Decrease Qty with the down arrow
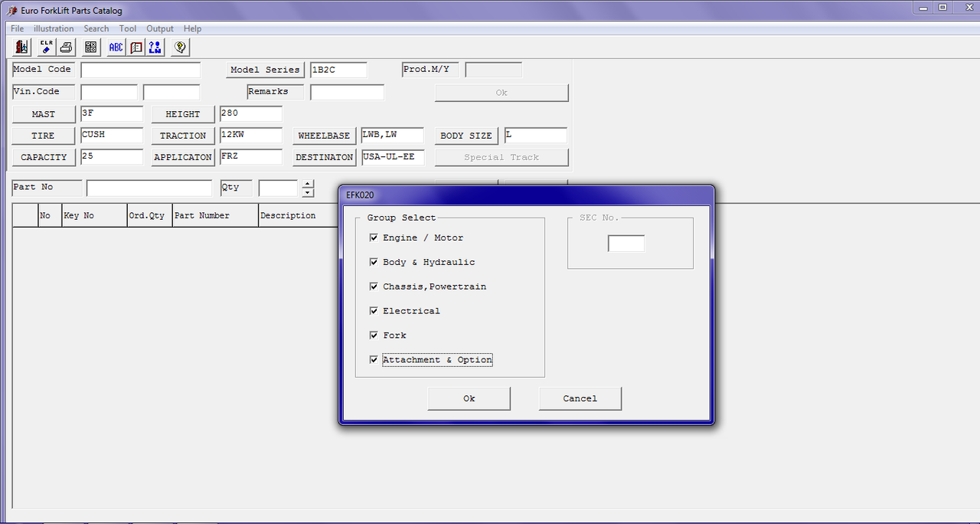This screenshot has height=524, width=980. [x=308, y=192]
